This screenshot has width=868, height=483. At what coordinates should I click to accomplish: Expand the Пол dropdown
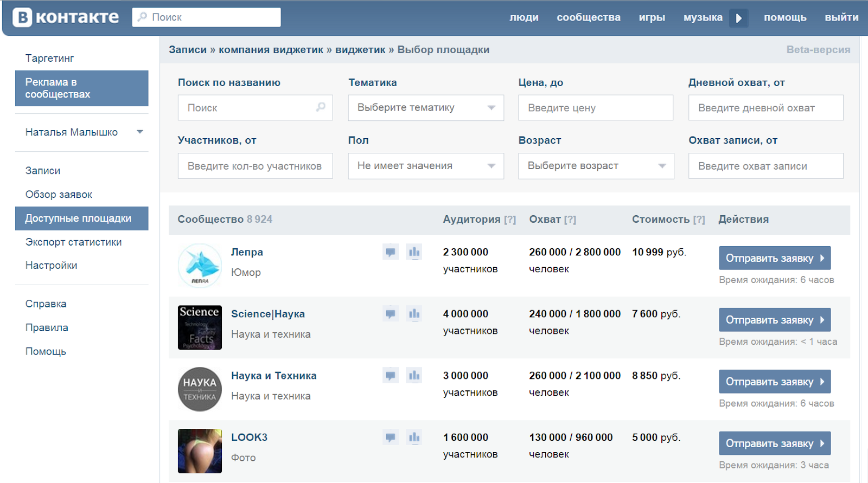coord(426,166)
